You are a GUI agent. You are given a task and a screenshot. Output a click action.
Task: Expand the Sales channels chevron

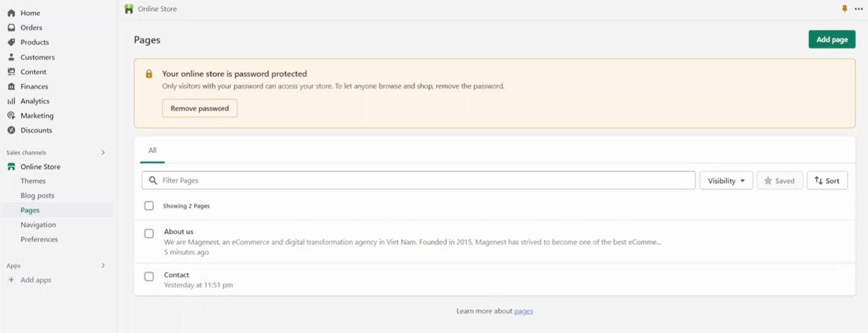[x=103, y=152]
